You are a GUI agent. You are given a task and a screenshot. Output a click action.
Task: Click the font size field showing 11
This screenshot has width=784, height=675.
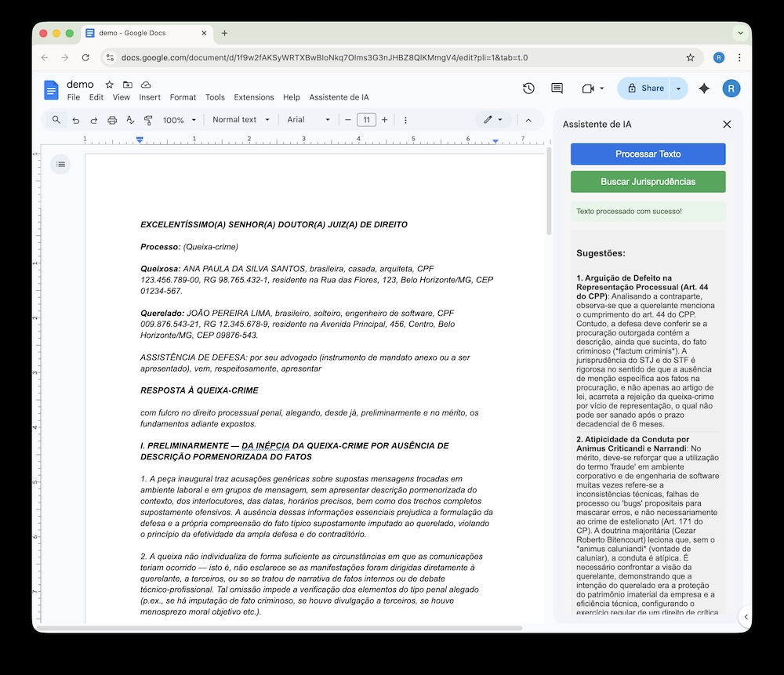pyautogui.click(x=366, y=120)
